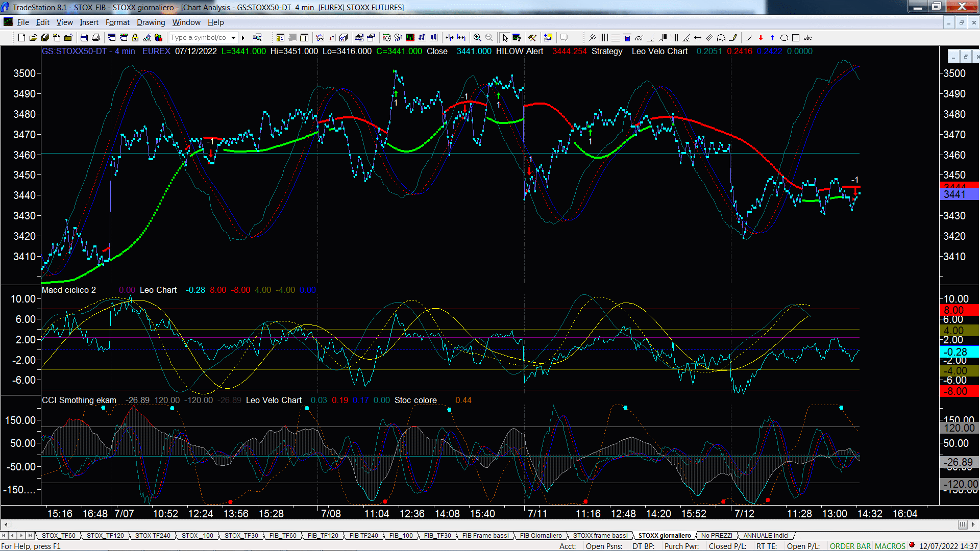
Task: Select the ellipse drawing tool
Action: pos(784,38)
